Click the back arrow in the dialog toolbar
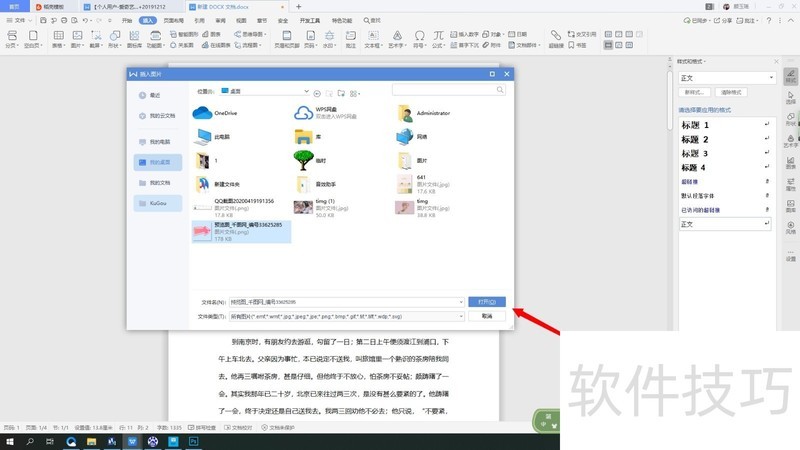 click(317, 93)
